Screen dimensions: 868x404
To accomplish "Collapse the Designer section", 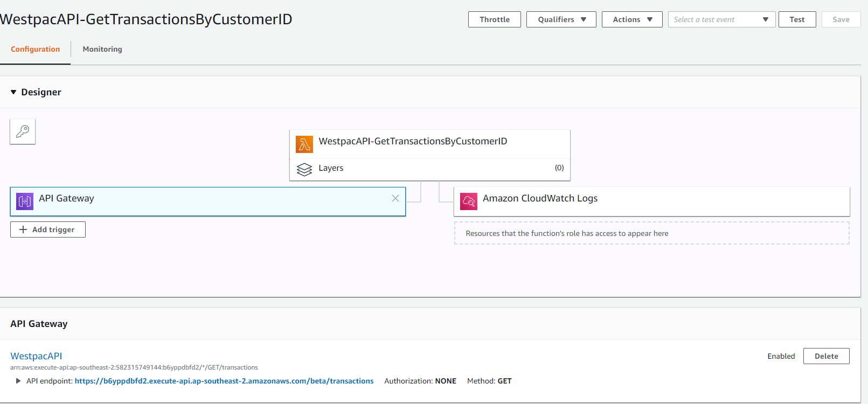I will pos(13,92).
